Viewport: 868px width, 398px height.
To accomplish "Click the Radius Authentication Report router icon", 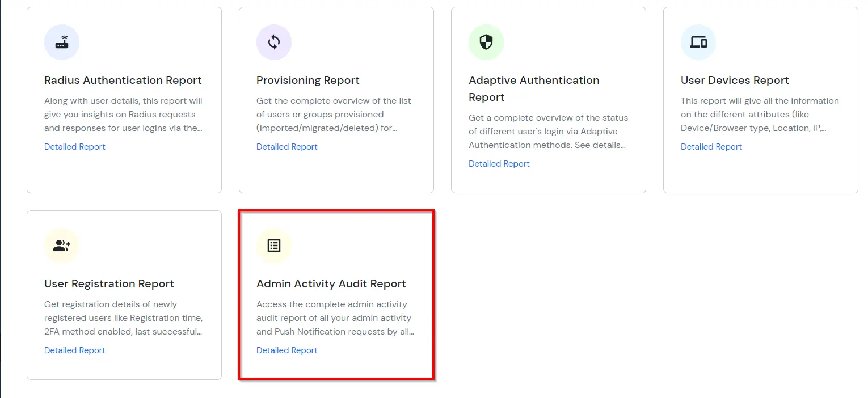I will [x=62, y=42].
